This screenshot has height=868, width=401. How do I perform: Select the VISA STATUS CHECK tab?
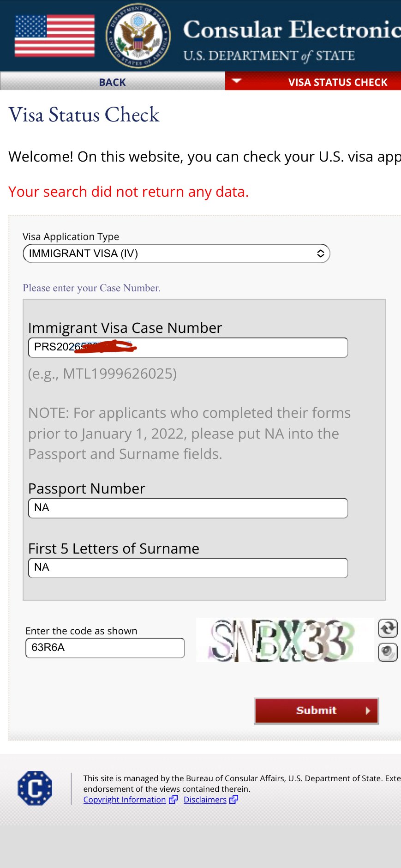[x=337, y=82]
